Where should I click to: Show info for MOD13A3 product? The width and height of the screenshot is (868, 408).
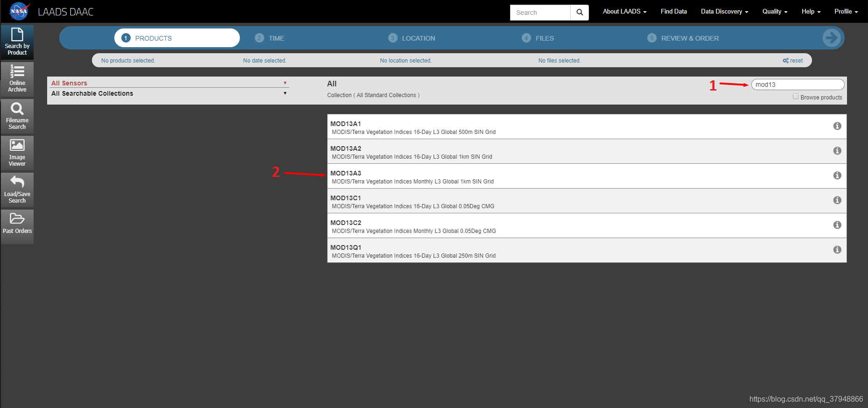[837, 176]
